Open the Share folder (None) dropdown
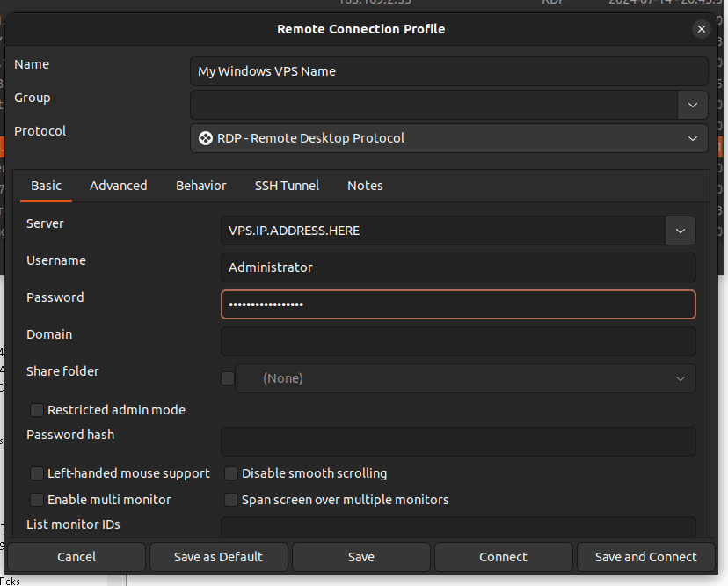 tap(681, 377)
